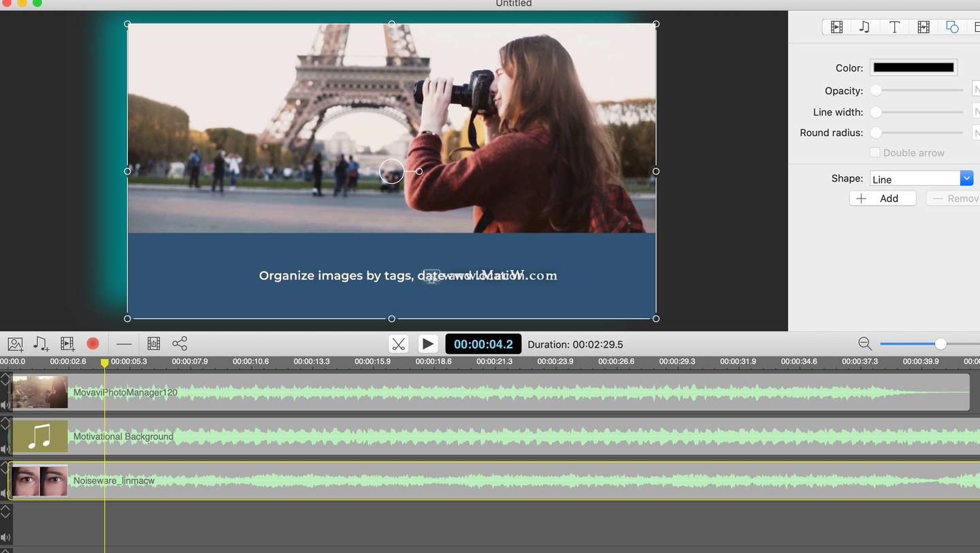
Task: Open the effects filmstrip tab icon
Action: (x=924, y=27)
